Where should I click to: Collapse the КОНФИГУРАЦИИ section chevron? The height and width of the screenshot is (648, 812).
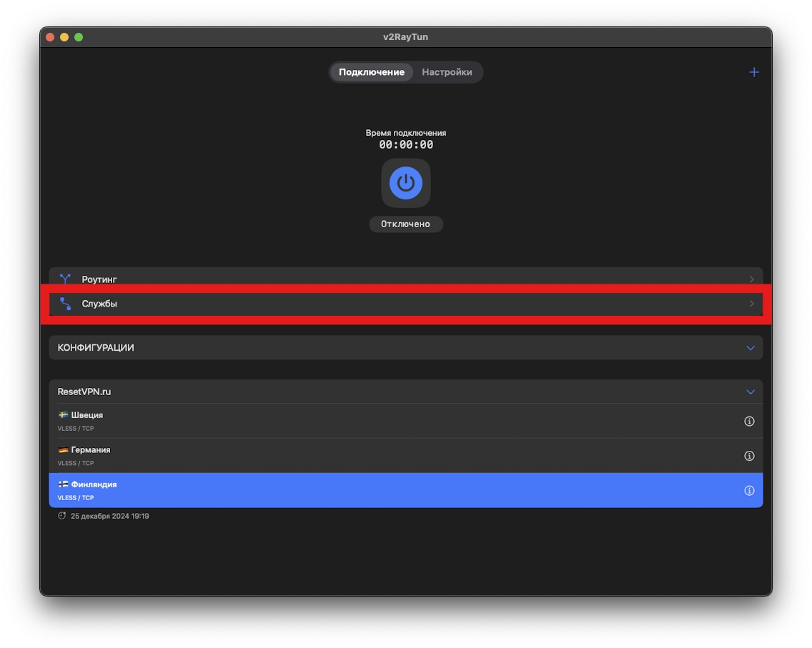751,348
